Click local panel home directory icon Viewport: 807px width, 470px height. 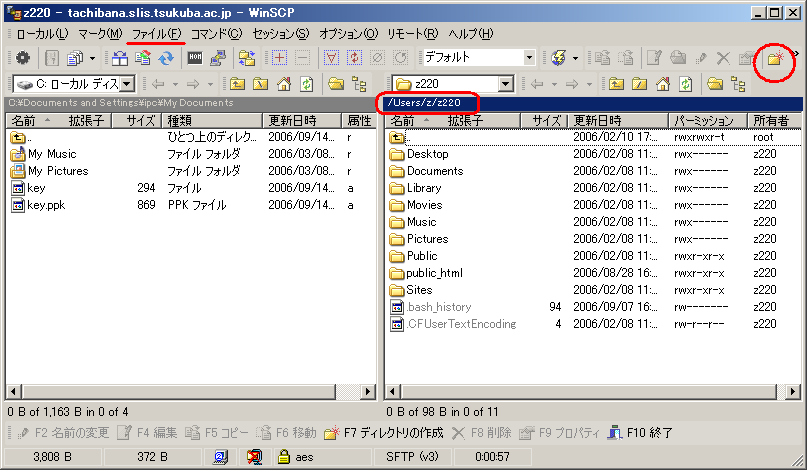[284, 83]
